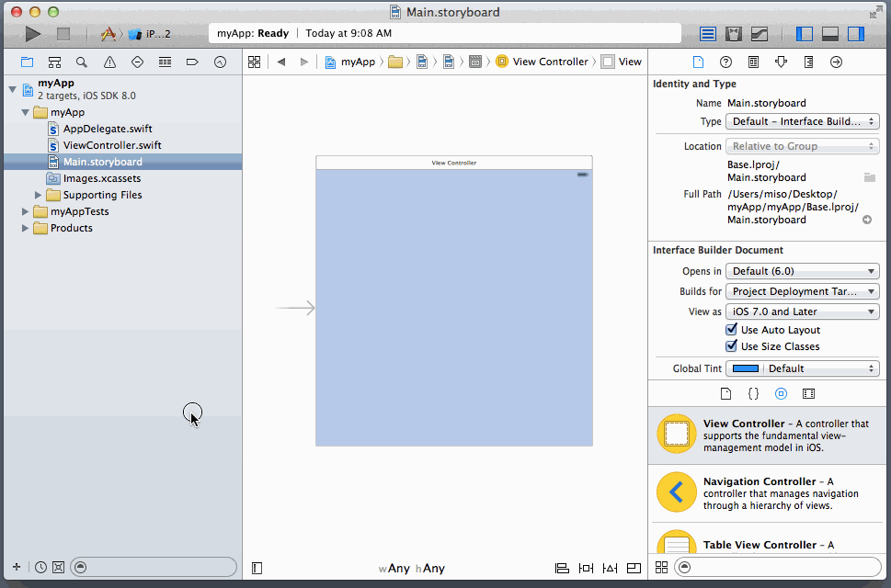Select View Controller in the jump bar
The width and height of the screenshot is (891, 588).
[549, 62]
